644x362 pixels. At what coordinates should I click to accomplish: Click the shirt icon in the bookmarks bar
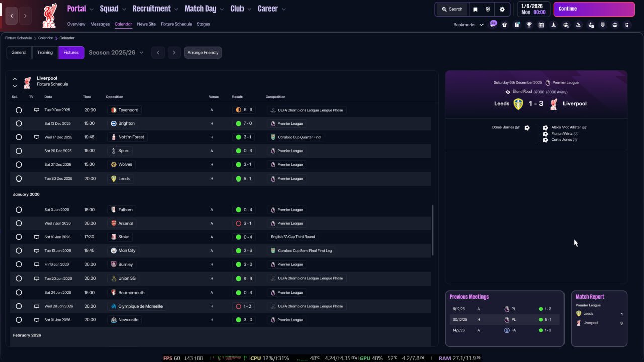point(505,25)
